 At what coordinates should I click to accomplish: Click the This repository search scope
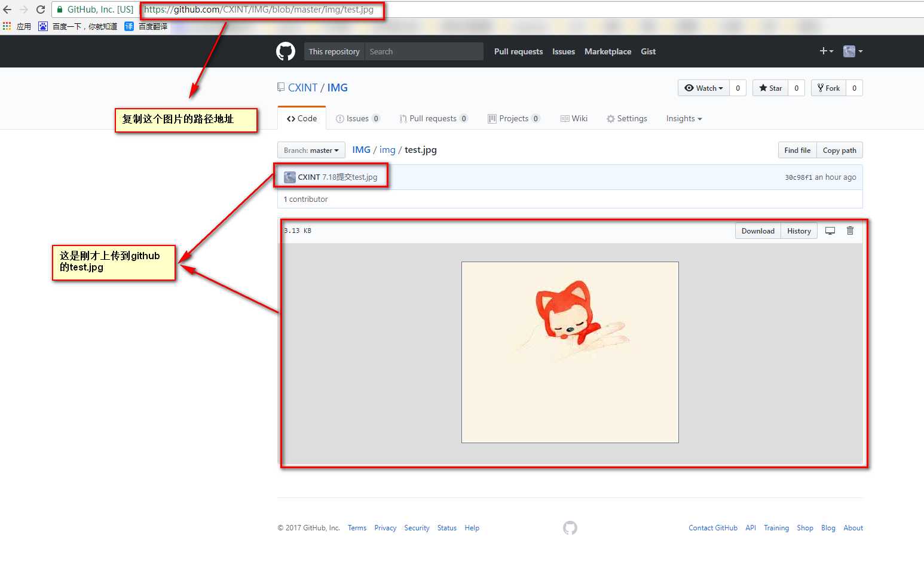tap(334, 51)
